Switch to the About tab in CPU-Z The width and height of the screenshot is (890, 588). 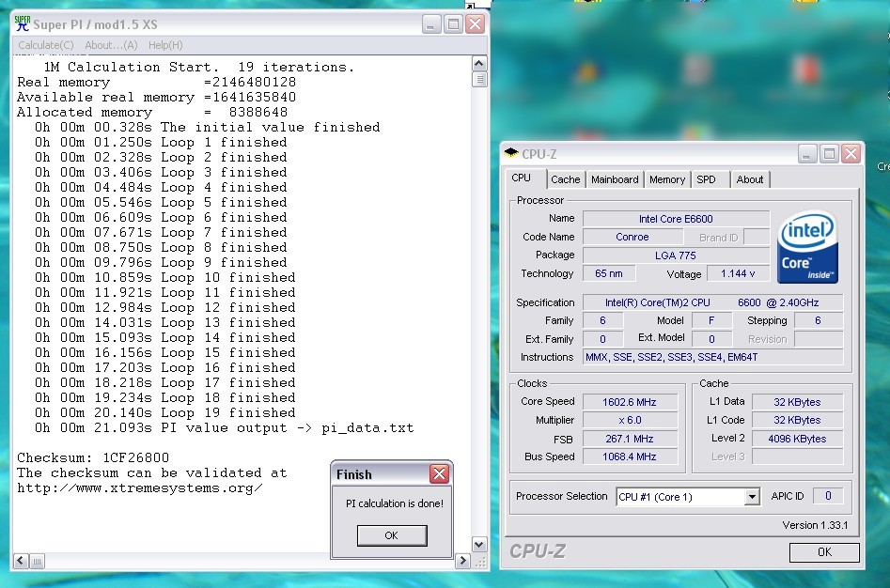click(749, 179)
